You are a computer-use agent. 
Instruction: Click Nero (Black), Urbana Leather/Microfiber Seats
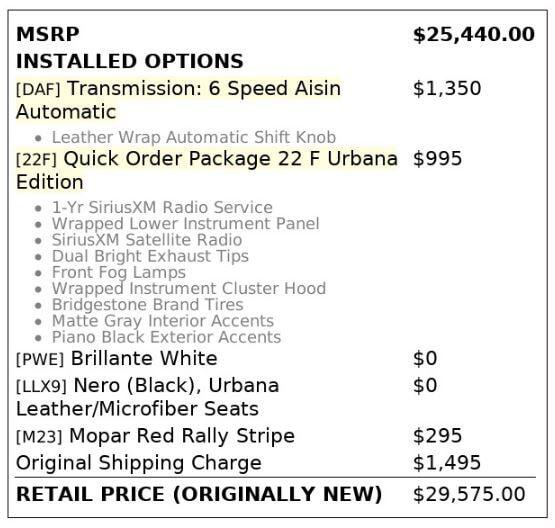tap(148, 397)
